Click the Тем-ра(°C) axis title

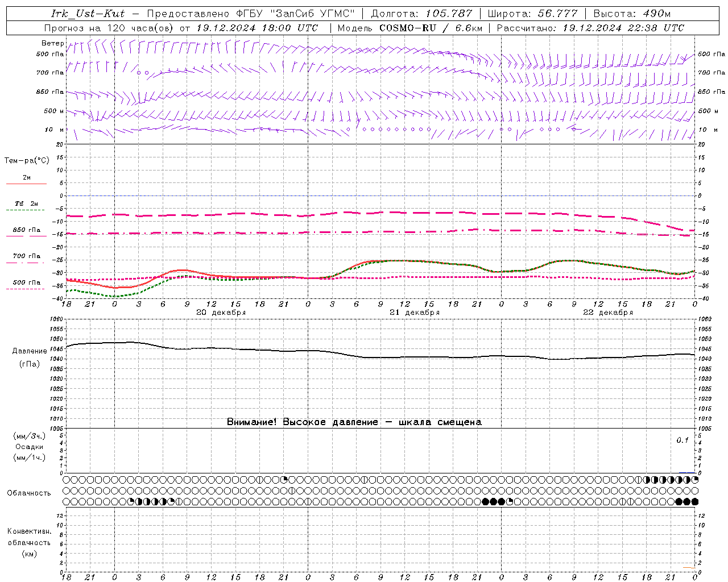(x=27, y=161)
